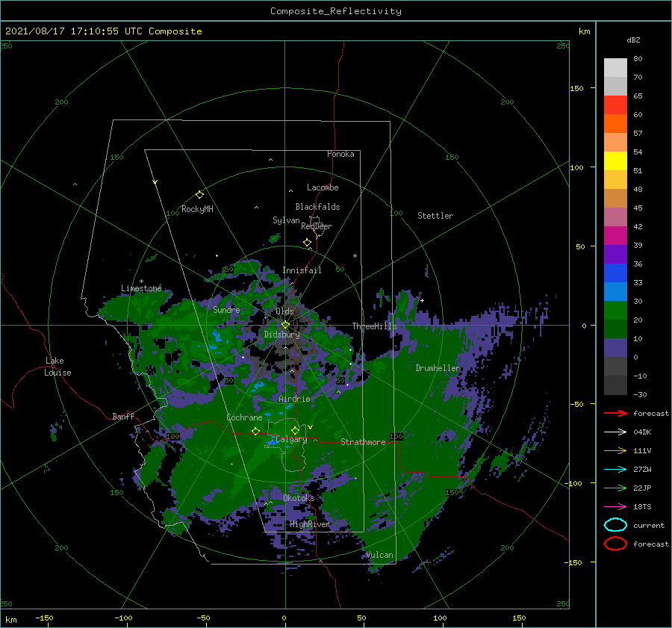Viewport: 672px width, 628px height.
Task: Click the Airdrie city label
Action: click(x=294, y=399)
